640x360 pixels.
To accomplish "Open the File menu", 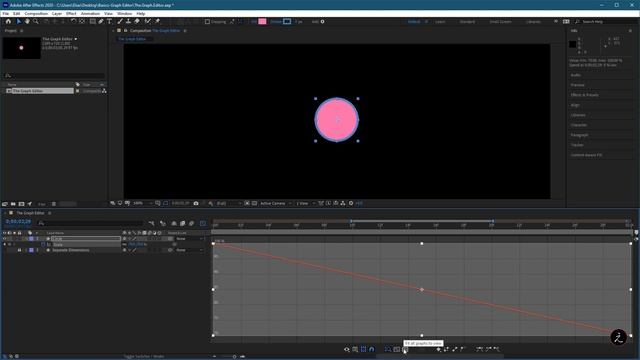I will (x=6, y=13).
